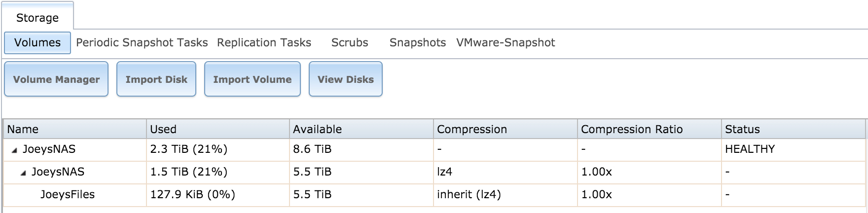868x213 pixels.
Task: Collapse the nested JoeysNAS dataset arrow
Action: [23, 173]
